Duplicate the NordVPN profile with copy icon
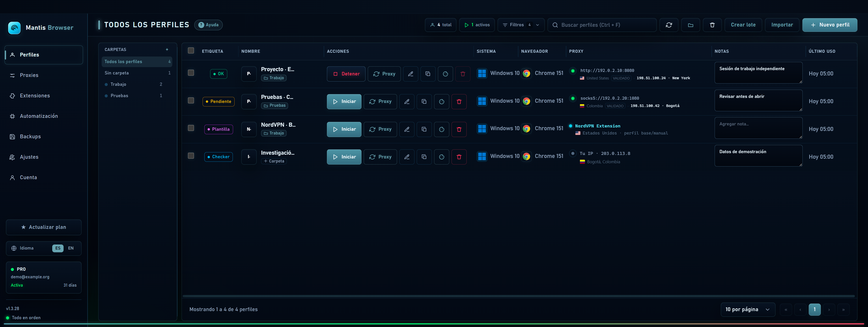Viewport: 868px width, 327px height. point(424,129)
